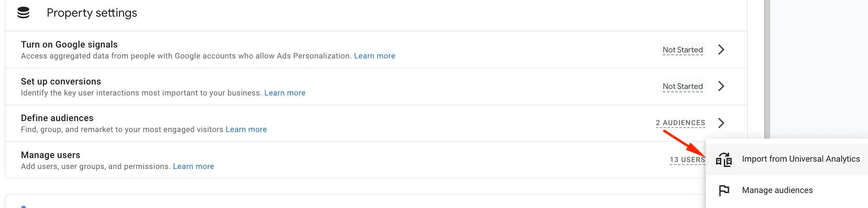Open the Turn on Google signals heading
The image size is (868, 208).
[69, 45]
